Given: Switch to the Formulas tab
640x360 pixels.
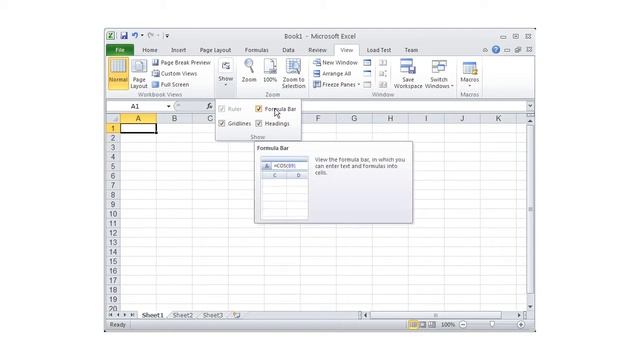Looking at the screenshot, I should [x=257, y=50].
